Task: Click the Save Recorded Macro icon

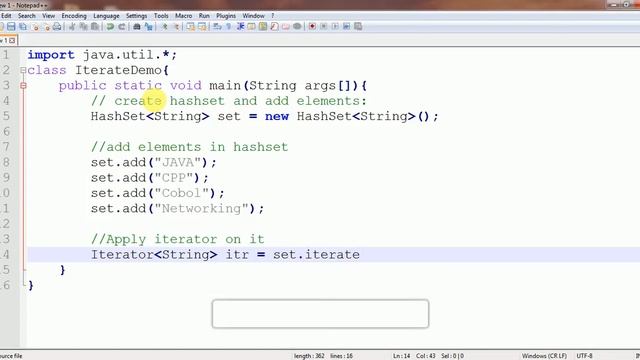Action: [x=358, y=27]
